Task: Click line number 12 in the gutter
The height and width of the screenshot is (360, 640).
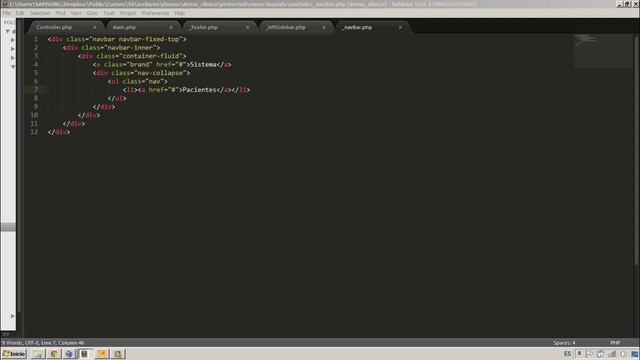Action: [34, 132]
